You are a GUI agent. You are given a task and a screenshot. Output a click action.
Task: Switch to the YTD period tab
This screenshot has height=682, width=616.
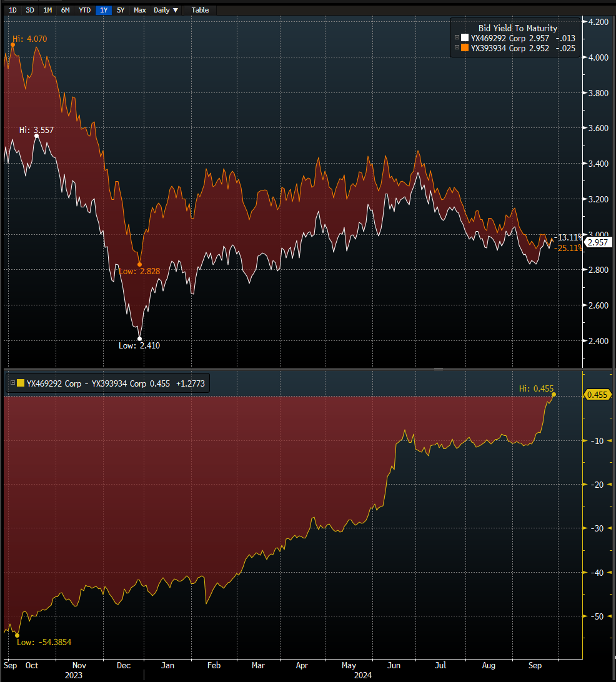84,10
